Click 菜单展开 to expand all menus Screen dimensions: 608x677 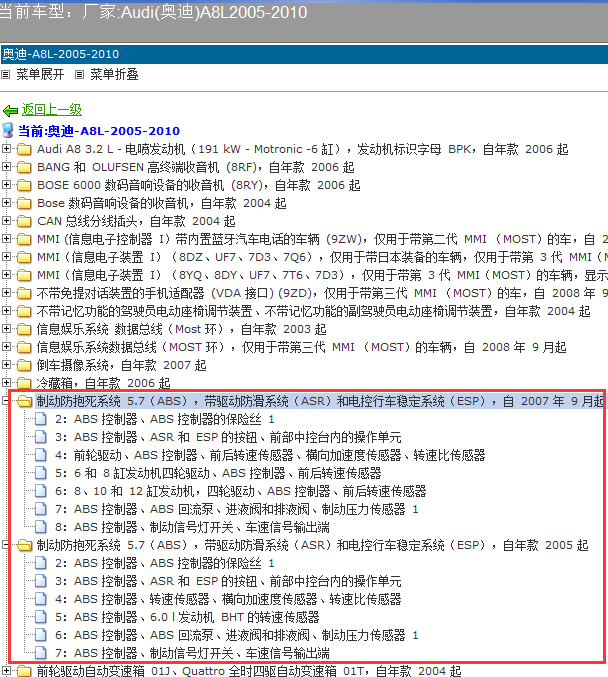(40, 75)
